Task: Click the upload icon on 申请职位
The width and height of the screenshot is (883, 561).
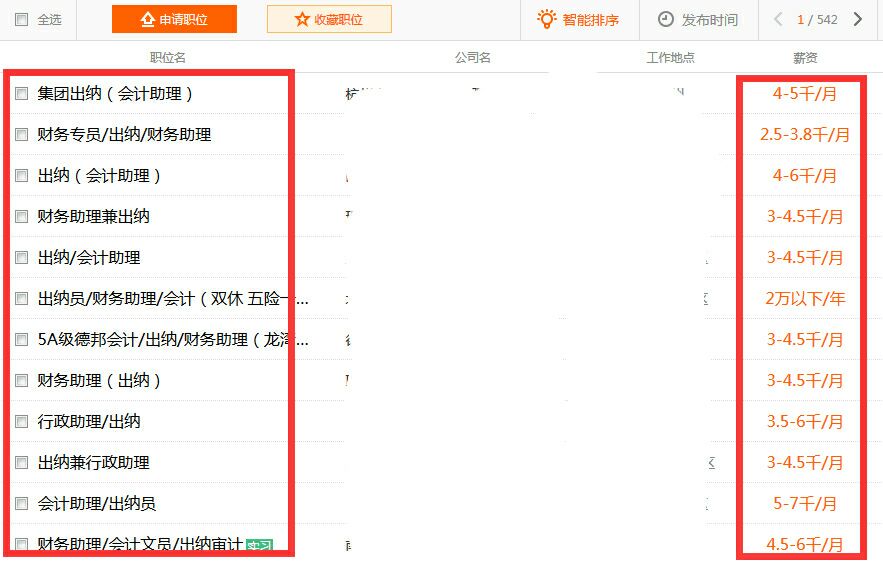Action: point(148,19)
